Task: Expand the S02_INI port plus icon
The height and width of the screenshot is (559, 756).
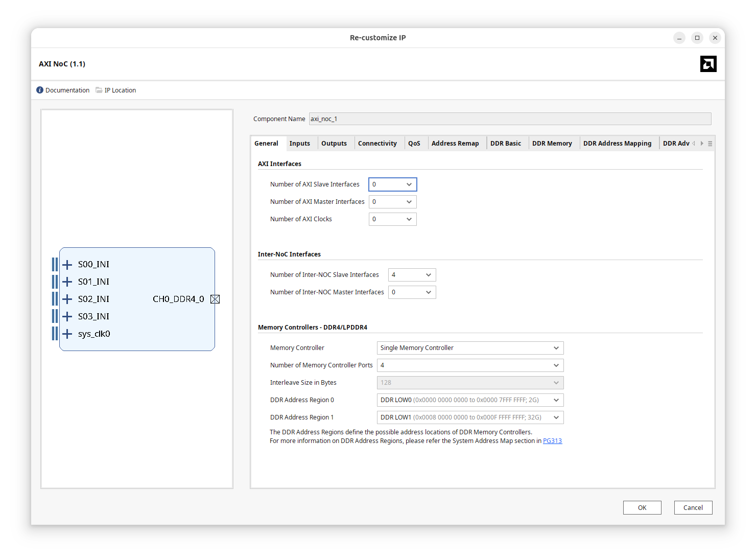Action: pyautogui.click(x=67, y=299)
